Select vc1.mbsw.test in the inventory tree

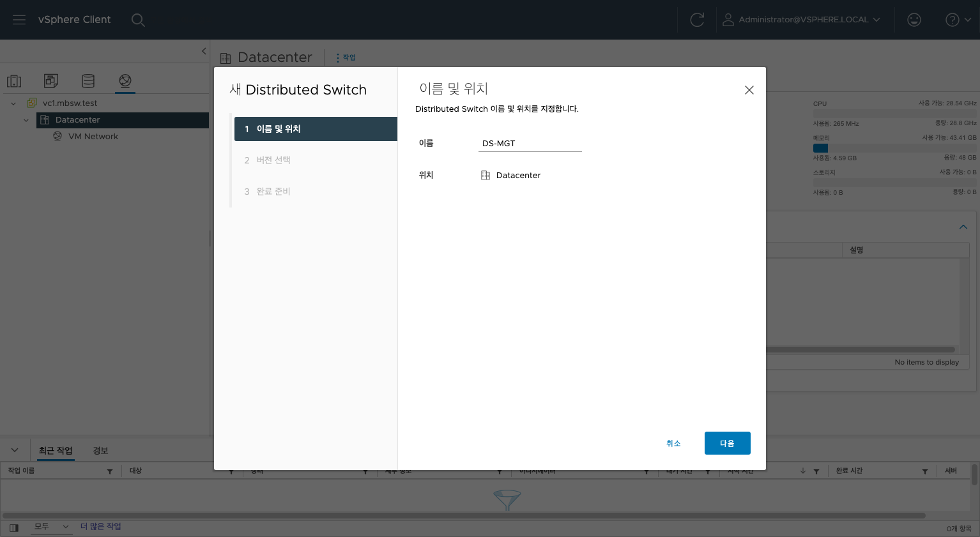tap(70, 103)
